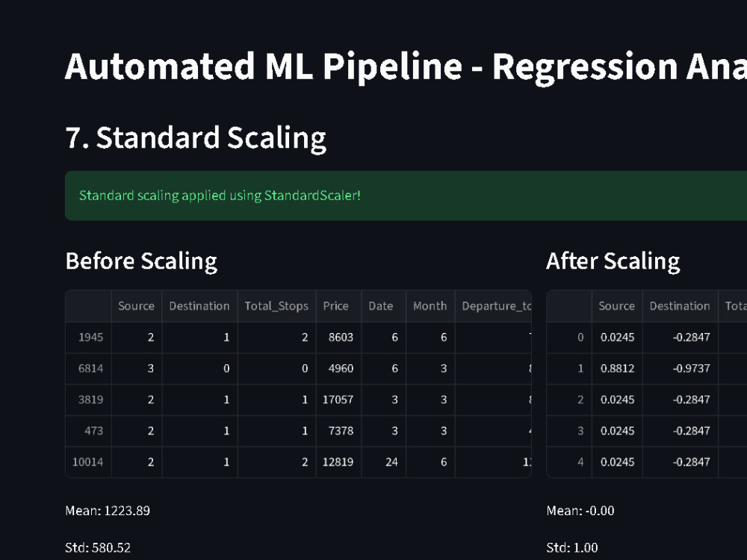
Task: Click the Price value 17057
Action: [x=338, y=400]
